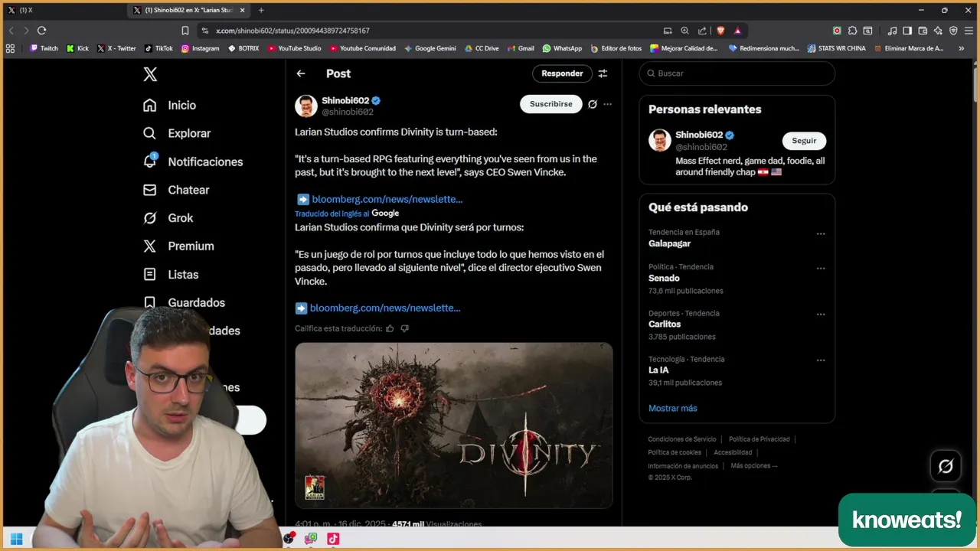Open Política de cookies footer link

(x=675, y=452)
